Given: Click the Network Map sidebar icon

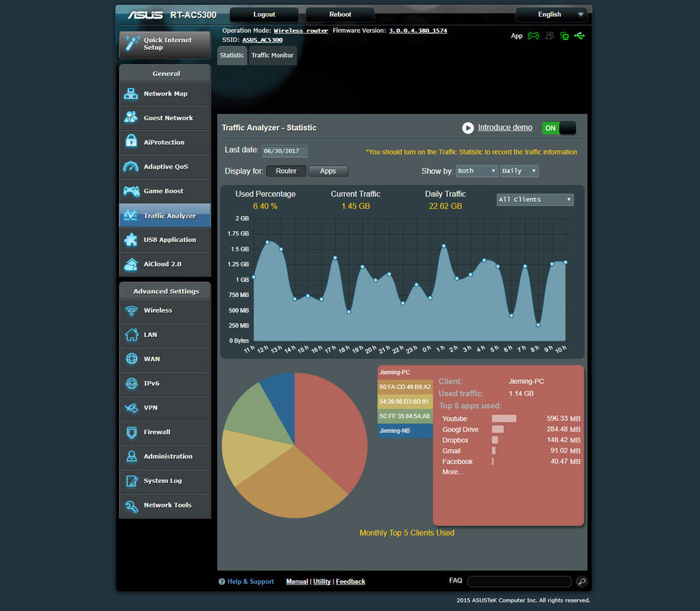Looking at the screenshot, I should click(131, 94).
